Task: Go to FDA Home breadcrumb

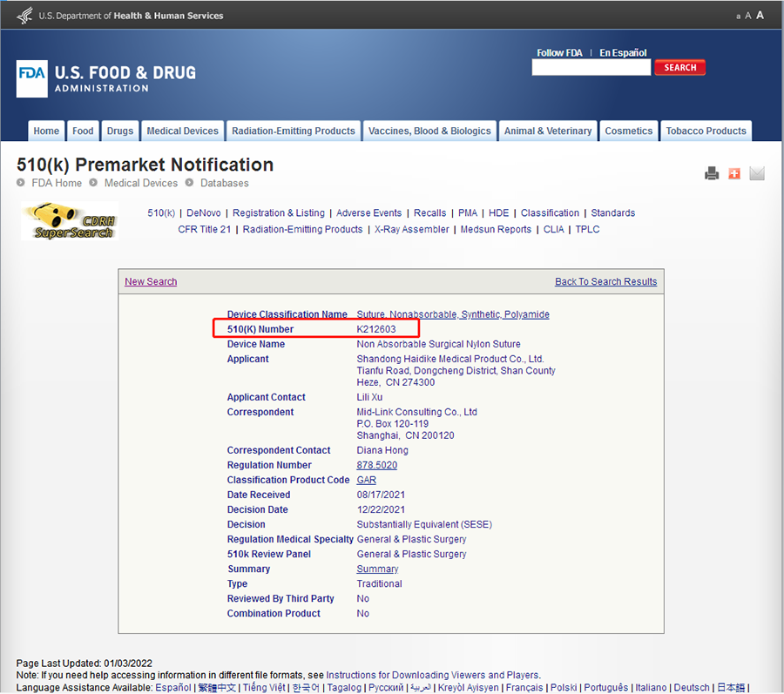Action: coord(57,183)
